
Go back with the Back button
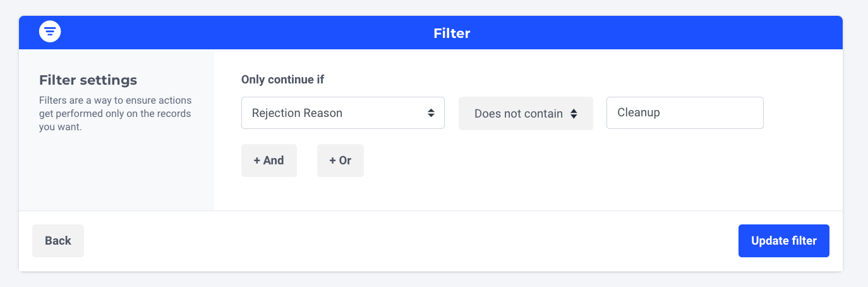[x=57, y=241]
